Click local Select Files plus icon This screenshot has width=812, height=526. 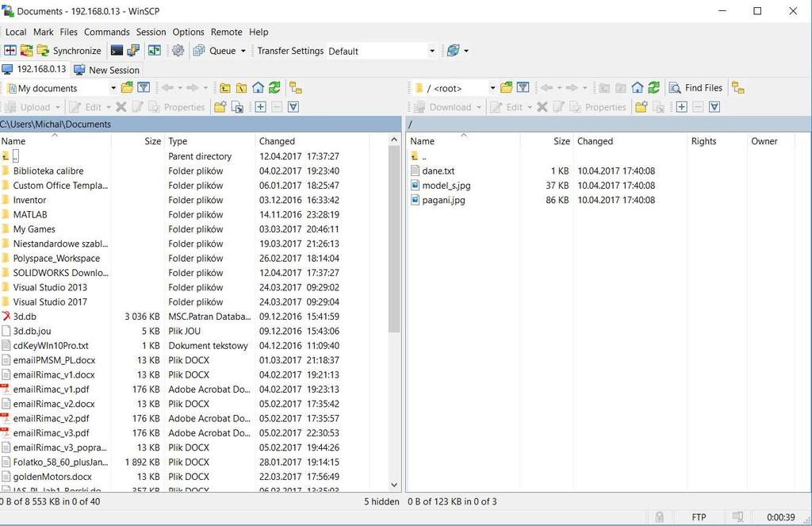[x=260, y=107]
